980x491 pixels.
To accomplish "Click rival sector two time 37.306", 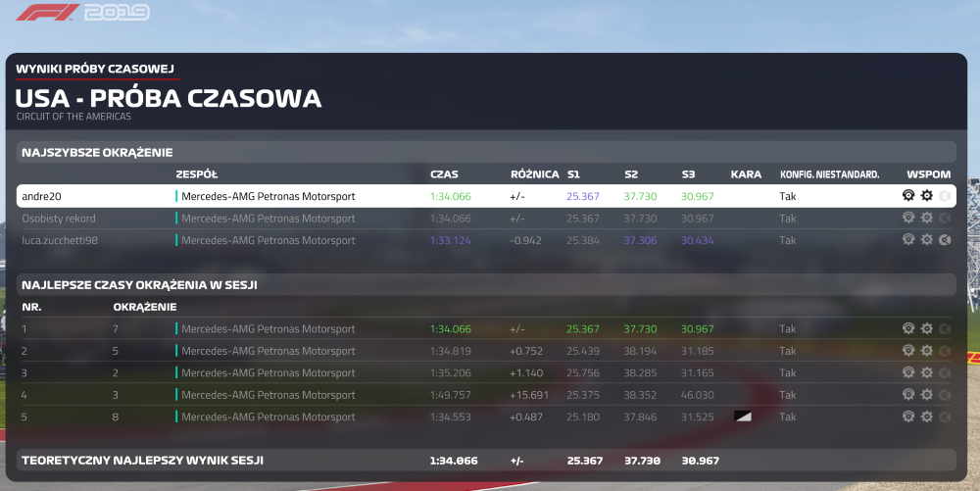I will [640, 240].
